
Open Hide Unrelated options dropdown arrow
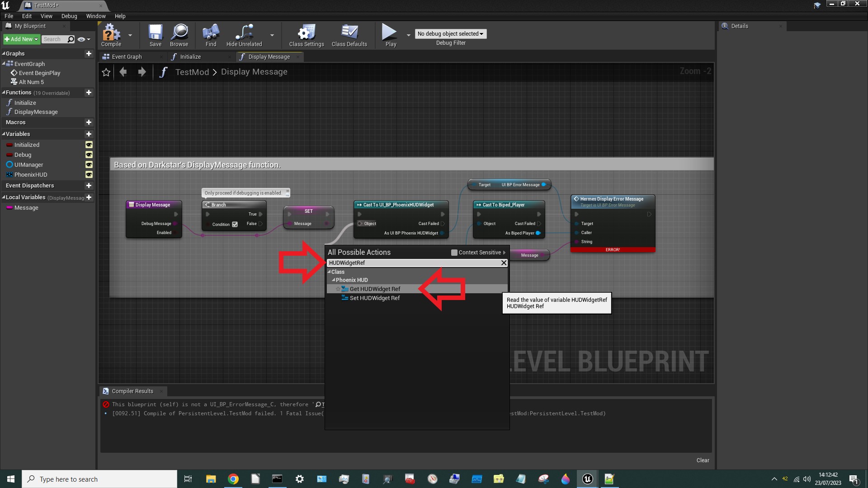click(x=272, y=35)
